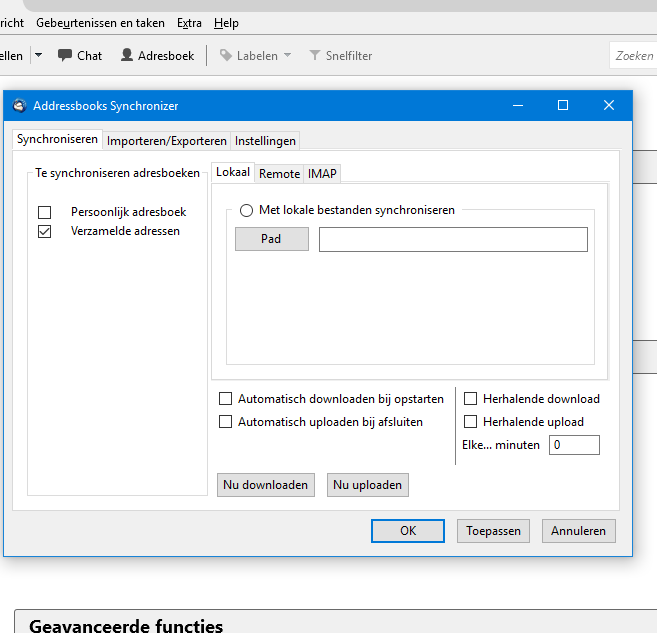The image size is (657, 633).
Task: Click the Snelfilter funnel icon
Action: pos(315,56)
